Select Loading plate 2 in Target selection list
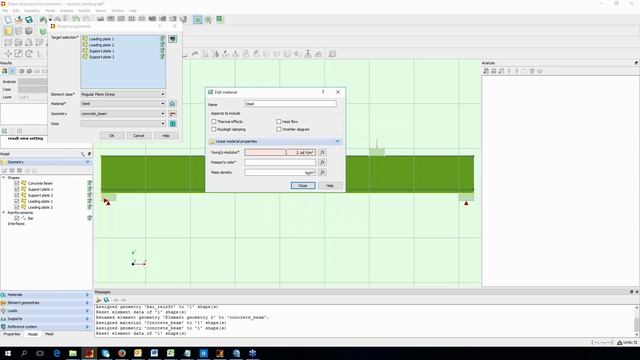 pyautogui.click(x=102, y=45)
